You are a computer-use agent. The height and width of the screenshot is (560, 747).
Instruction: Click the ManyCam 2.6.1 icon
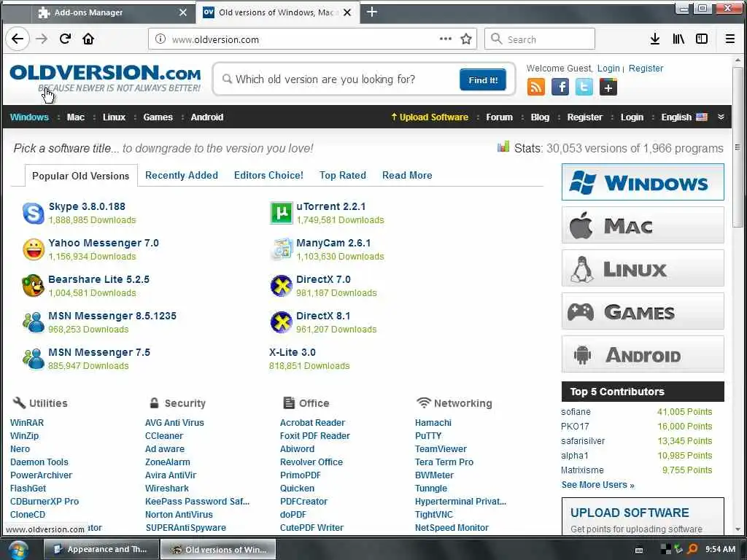point(281,249)
